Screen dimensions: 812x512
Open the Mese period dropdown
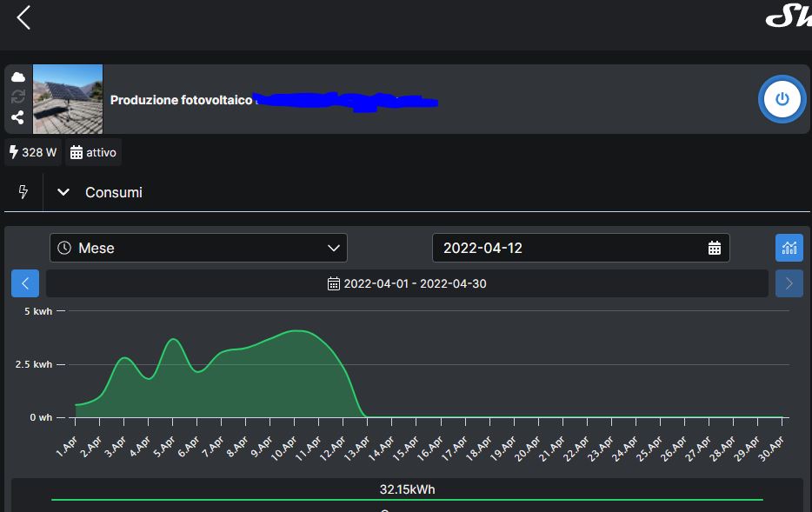click(198, 248)
